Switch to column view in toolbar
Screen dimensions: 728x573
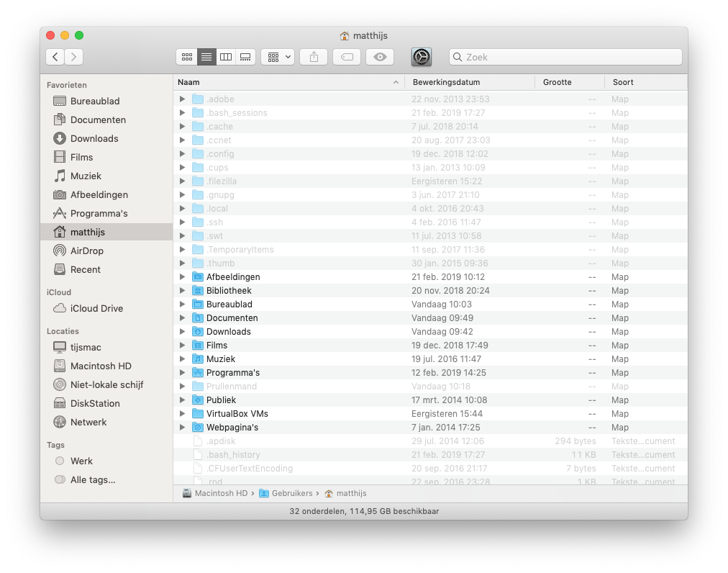click(226, 57)
